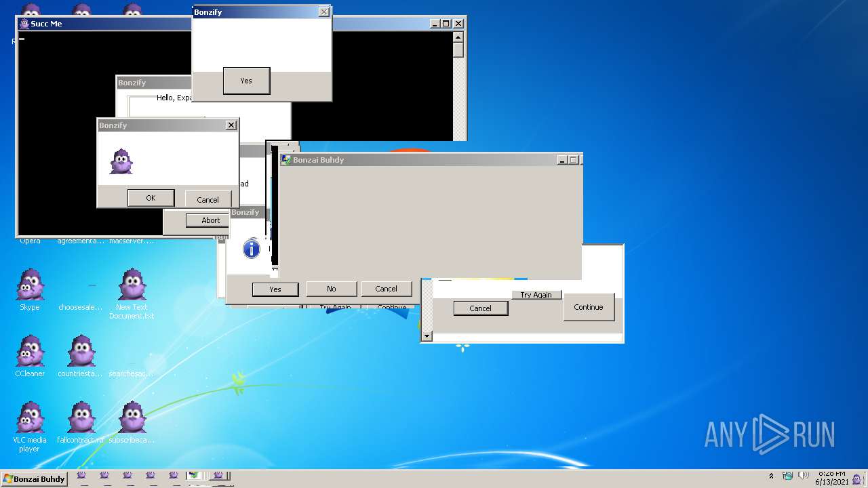The height and width of the screenshot is (488, 868).
Task: Click Cancel beside the No button
Action: pos(387,289)
